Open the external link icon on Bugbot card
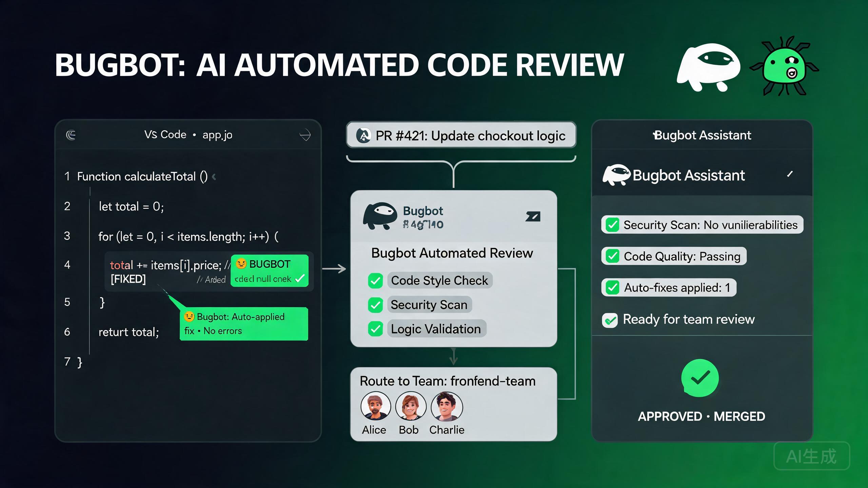The width and height of the screenshot is (868, 488). (x=533, y=216)
